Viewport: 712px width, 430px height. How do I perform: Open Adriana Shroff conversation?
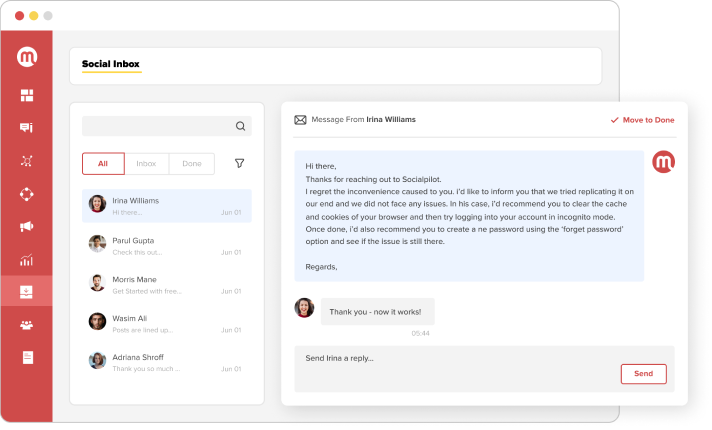point(167,362)
